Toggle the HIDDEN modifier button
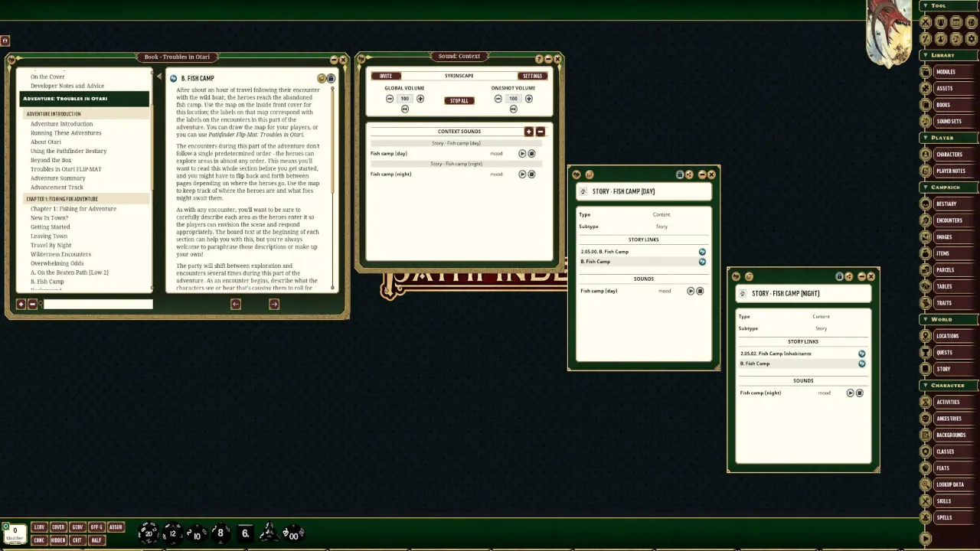The width and height of the screenshot is (980, 551). 58,540
